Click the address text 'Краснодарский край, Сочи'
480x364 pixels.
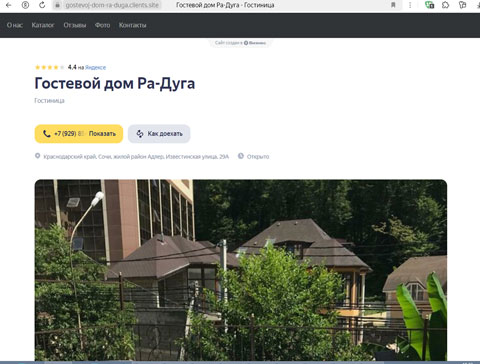[136, 157]
